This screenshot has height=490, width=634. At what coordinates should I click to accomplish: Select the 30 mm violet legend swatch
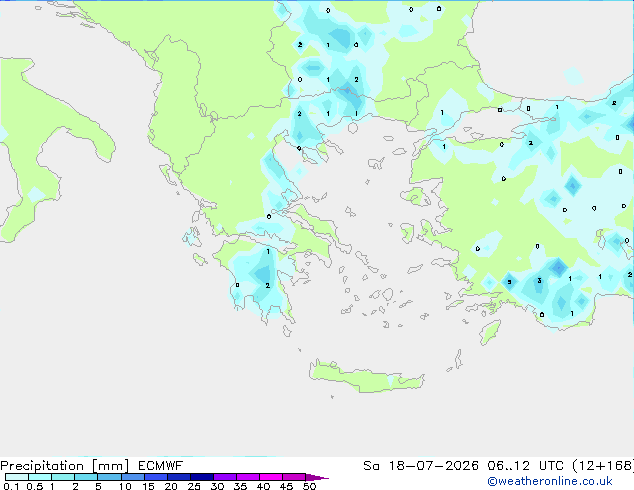point(225,477)
